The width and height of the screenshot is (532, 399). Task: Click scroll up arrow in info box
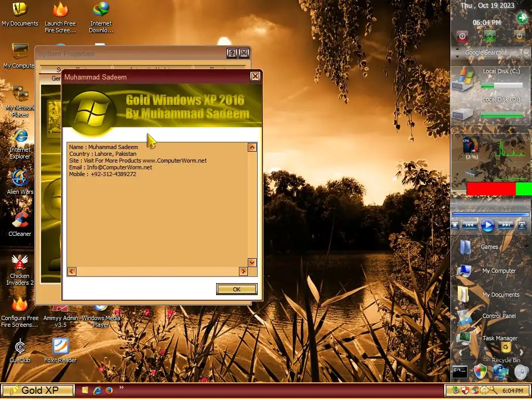tap(252, 147)
